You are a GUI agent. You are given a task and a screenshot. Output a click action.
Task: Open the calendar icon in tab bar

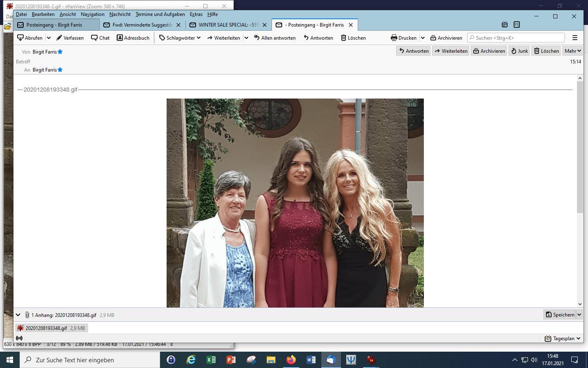tap(505, 25)
